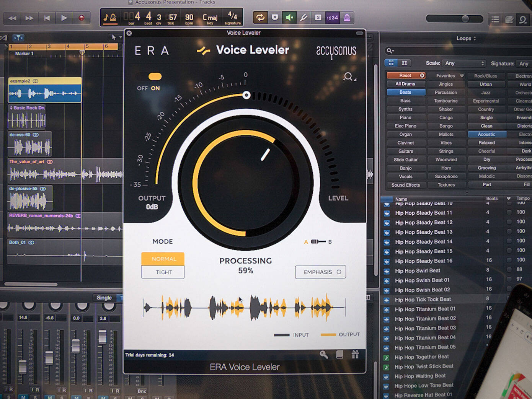Toggle the cycle loop button
532x399 pixels.
[260, 18]
